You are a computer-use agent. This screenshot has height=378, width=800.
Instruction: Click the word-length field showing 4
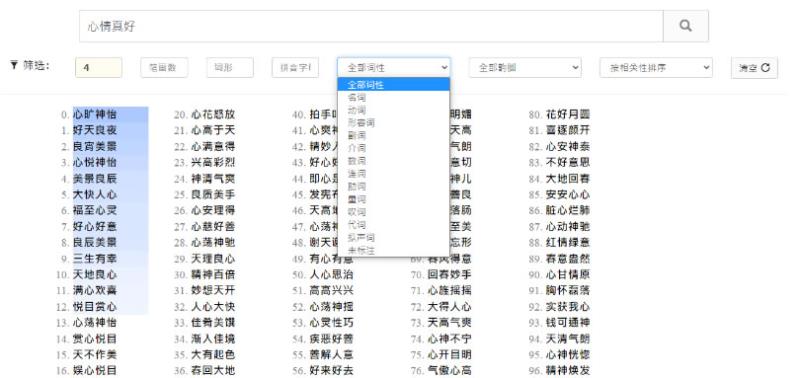(x=98, y=67)
